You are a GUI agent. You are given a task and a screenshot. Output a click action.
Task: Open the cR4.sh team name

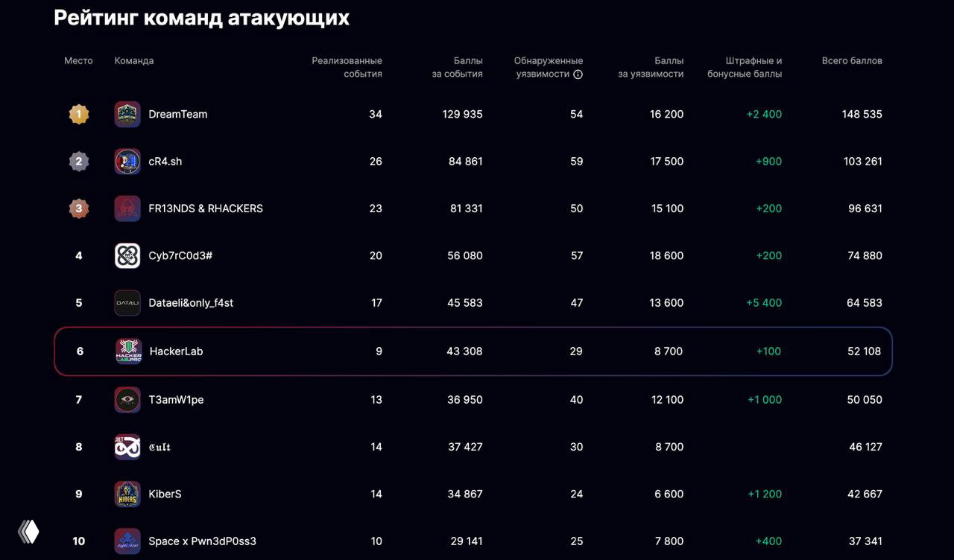[165, 162]
